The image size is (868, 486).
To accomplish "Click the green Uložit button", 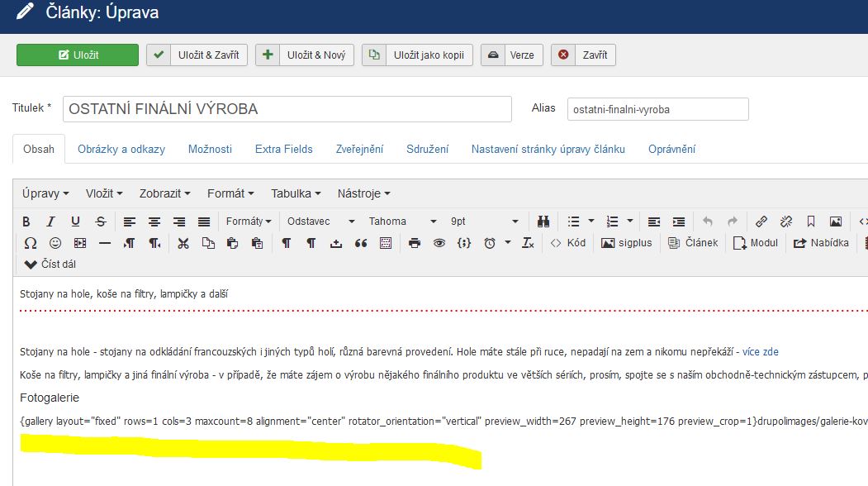I will click(78, 55).
